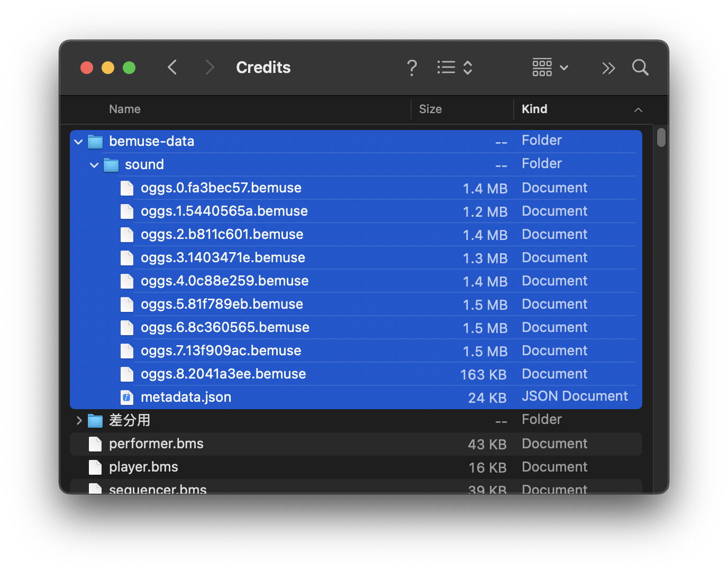The image size is (728, 572).
Task: Show more toolbar items via the double-chevron icon
Action: 608,68
